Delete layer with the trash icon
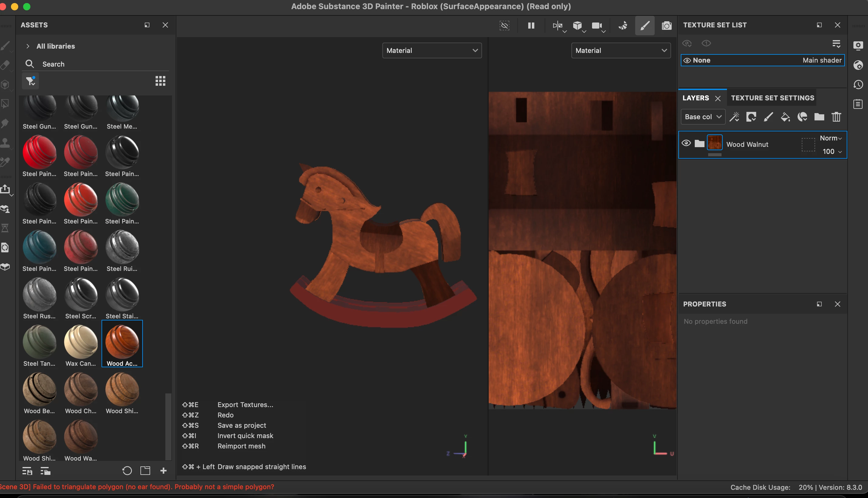Image resolution: width=868 pixels, height=498 pixels. pos(836,117)
